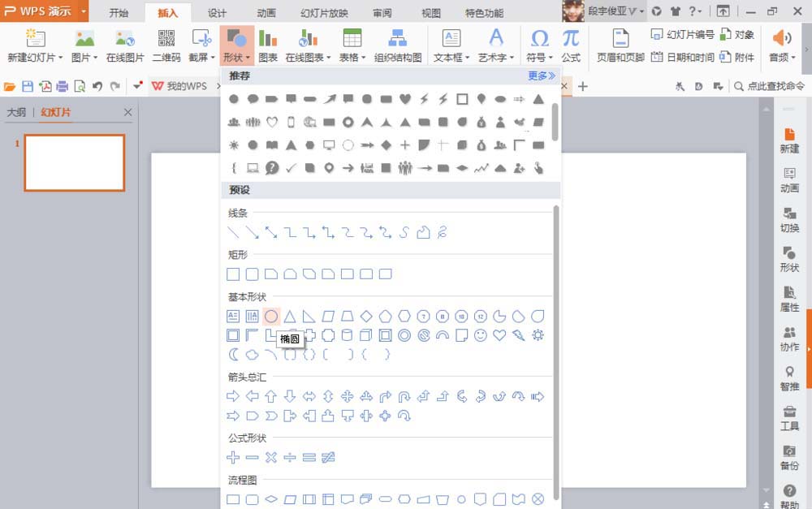This screenshot has height=509, width=812.
Task: Insert a QR code (二维码)
Action: [166, 45]
